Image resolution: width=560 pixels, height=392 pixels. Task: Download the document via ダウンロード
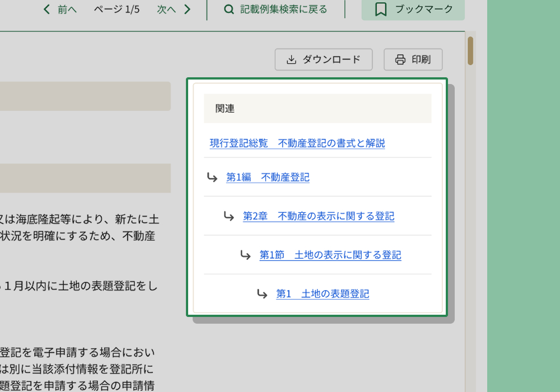324,59
